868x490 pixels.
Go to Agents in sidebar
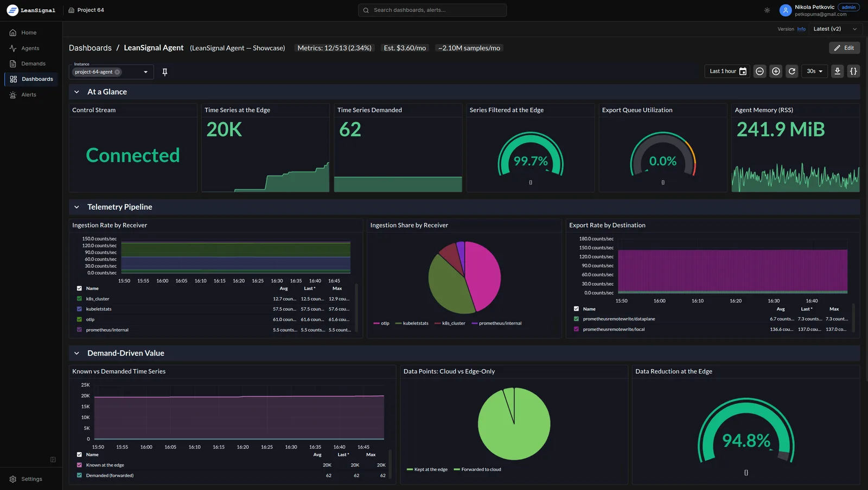click(30, 48)
